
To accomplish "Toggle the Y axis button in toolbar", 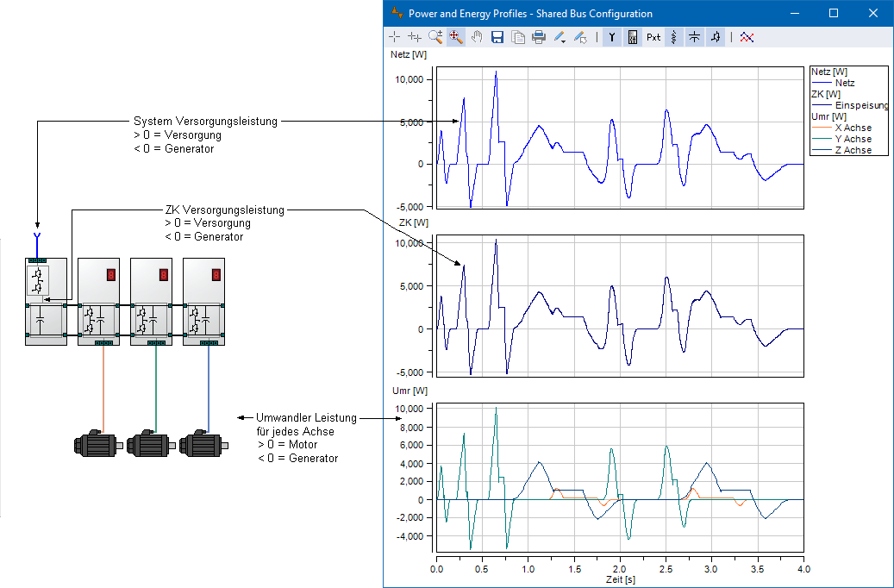I will [x=611, y=37].
